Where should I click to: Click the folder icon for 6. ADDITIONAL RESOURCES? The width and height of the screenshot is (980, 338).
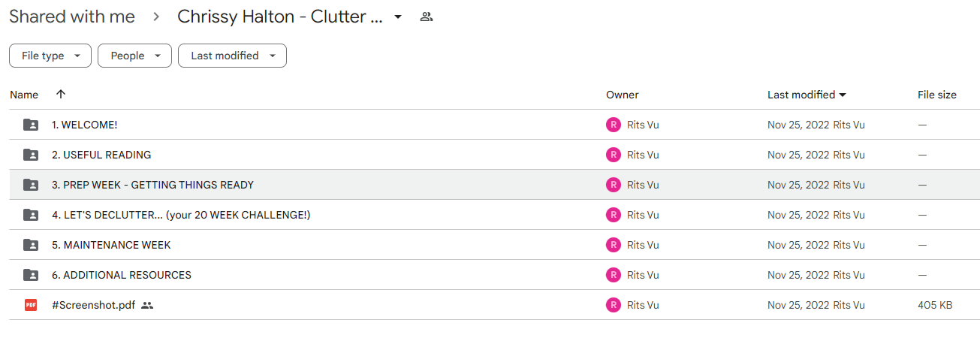point(31,275)
